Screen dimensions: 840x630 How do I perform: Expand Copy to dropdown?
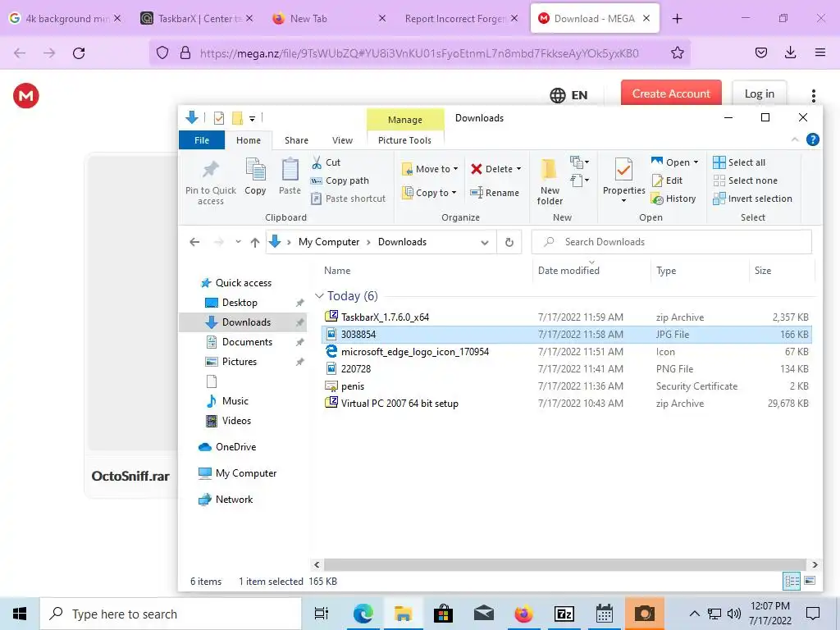click(454, 193)
